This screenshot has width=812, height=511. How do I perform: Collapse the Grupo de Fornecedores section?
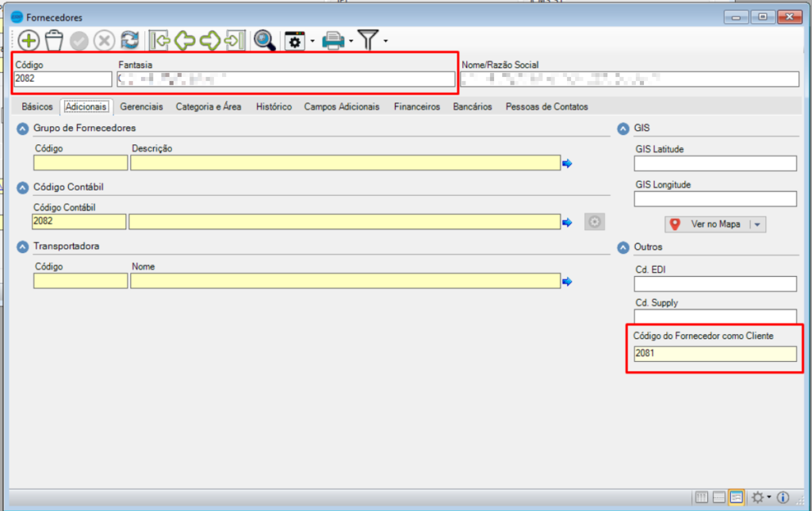pyautogui.click(x=22, y=128)
